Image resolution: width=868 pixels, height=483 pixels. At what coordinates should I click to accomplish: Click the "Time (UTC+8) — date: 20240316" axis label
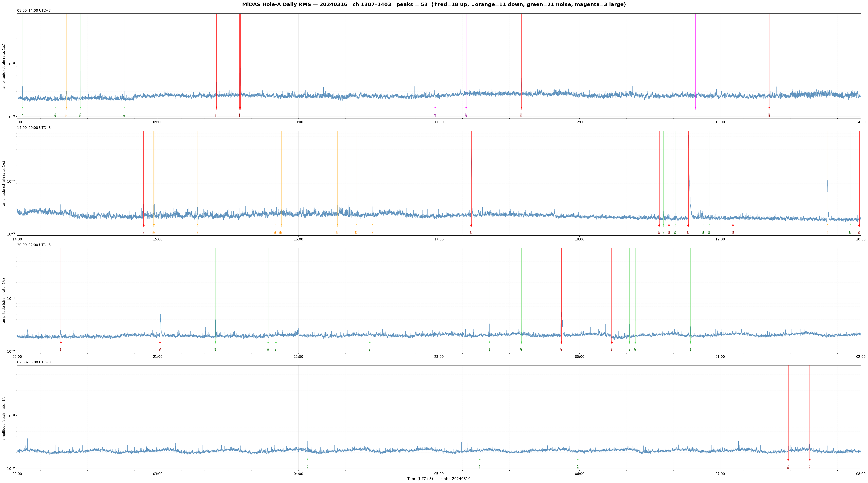[x=439, y=479]
